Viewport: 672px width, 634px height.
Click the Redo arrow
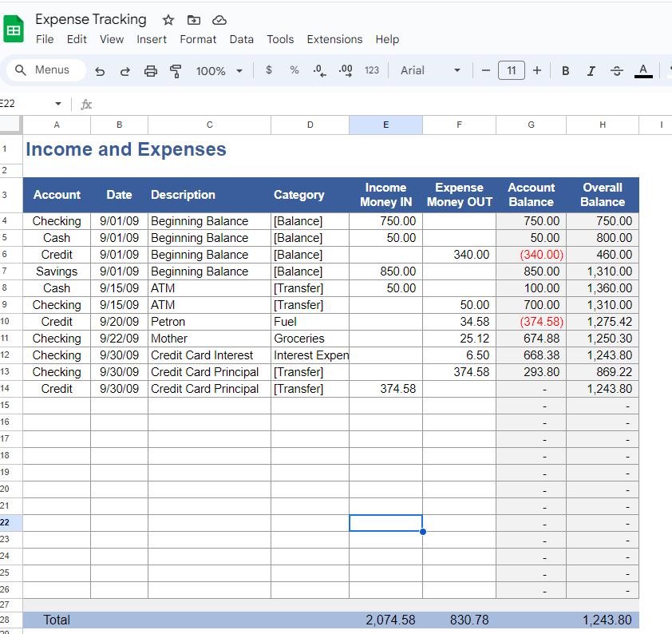[125, 71]
